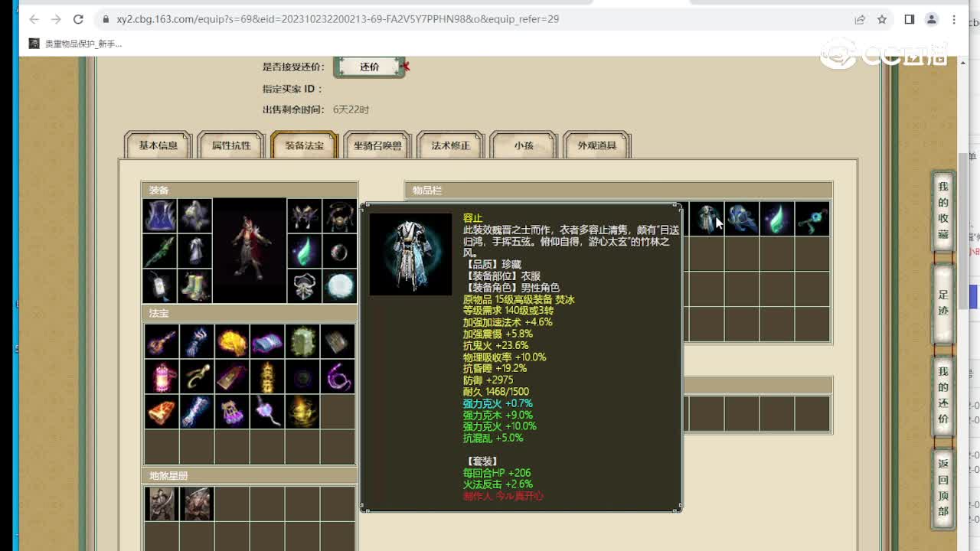Screen dimensions: 980x551
Task: Select the white robe armor icon
Action: [195, 251]
